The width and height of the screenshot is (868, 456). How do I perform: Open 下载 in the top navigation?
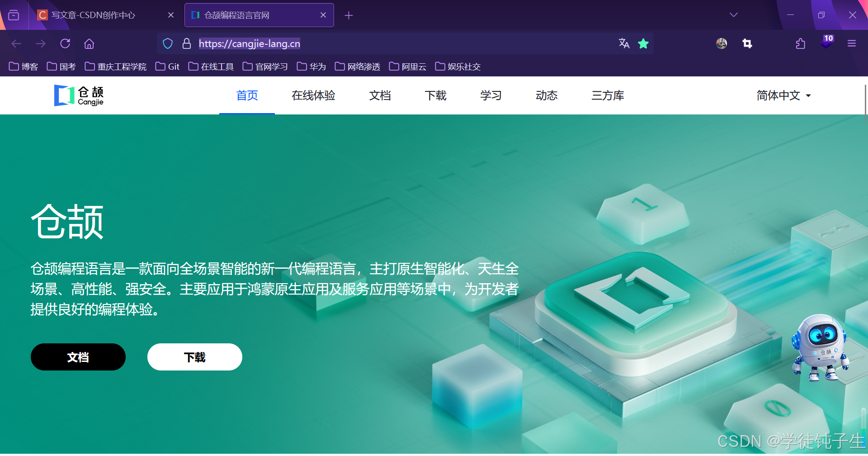435,95
